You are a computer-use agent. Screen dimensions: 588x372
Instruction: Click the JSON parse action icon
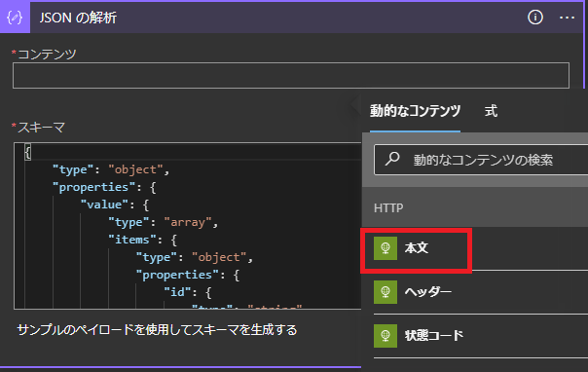[15, 18]
